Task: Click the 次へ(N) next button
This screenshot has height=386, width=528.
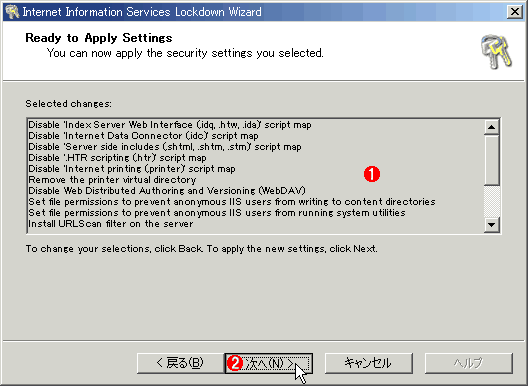Action: click(269, 363)
